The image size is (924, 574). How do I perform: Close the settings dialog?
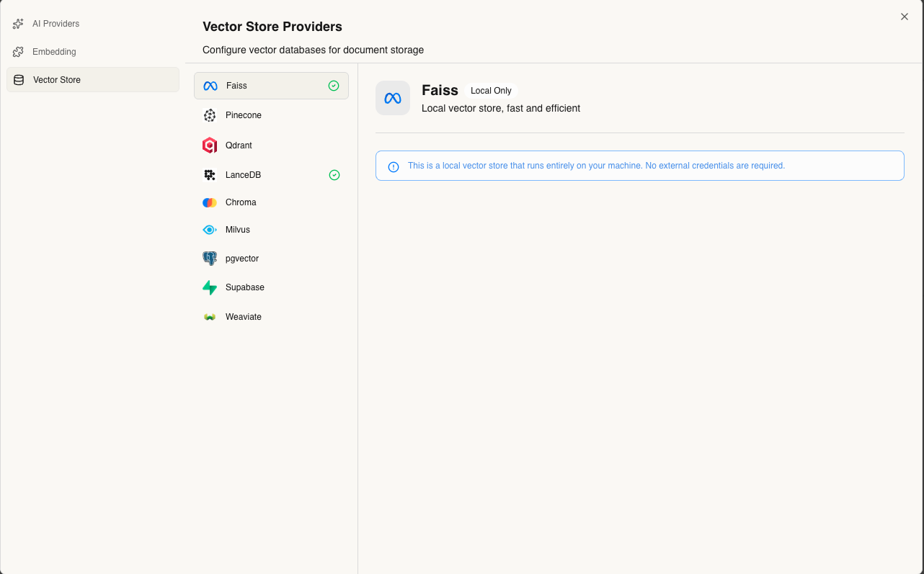905,17
